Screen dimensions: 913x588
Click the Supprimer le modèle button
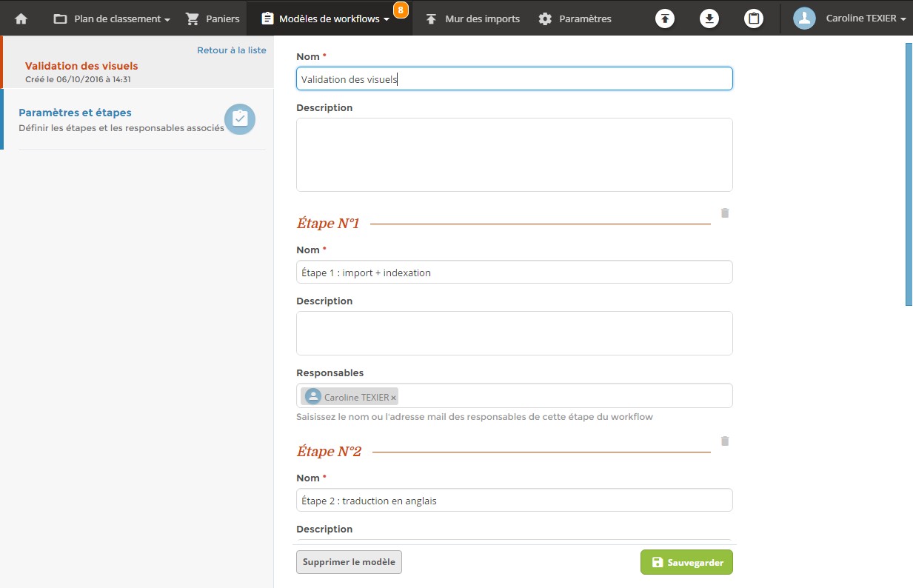tap(349, 562)
